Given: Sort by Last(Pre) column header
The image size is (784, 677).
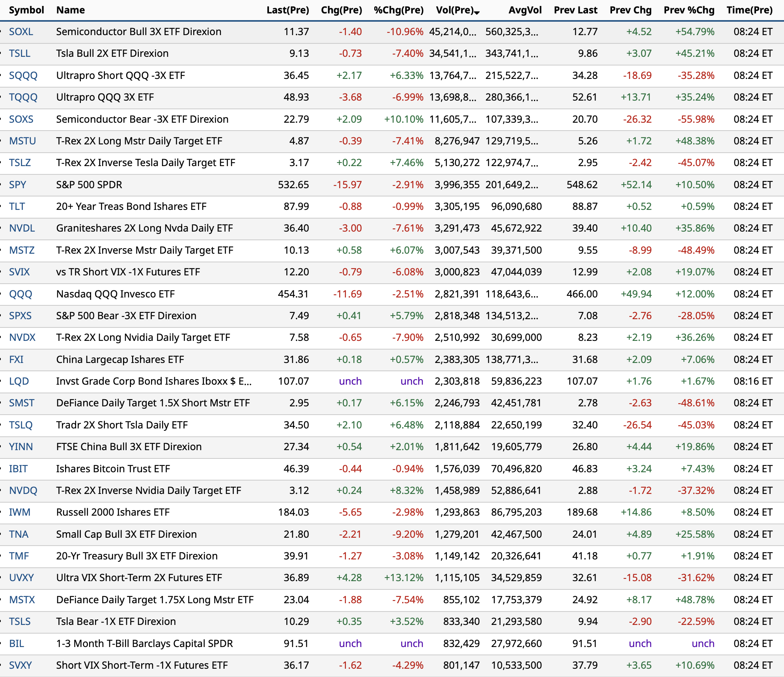Looking at the screenshot, I should point(287,10).
